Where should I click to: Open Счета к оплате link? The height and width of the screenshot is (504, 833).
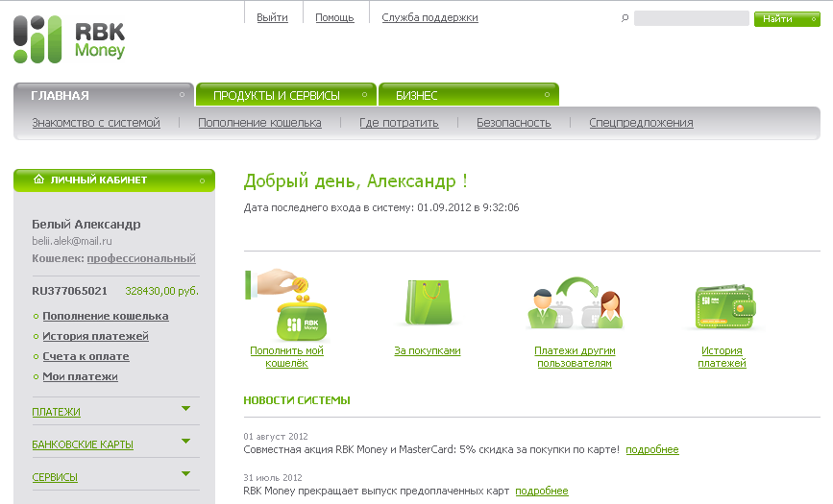tap(86, 356)
